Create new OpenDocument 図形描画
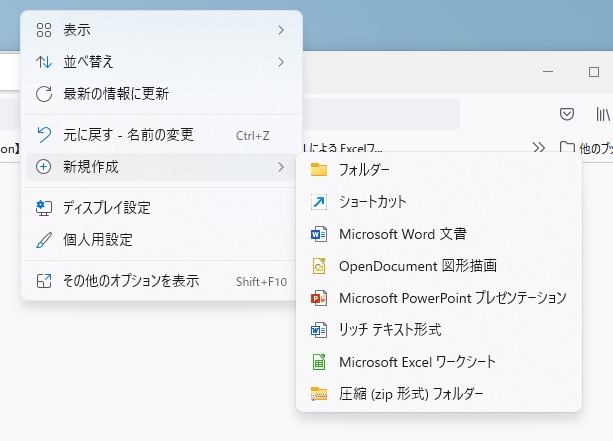The height and width of the screenshot is (441, 613). pyautogui.click(x=439, y=266)
